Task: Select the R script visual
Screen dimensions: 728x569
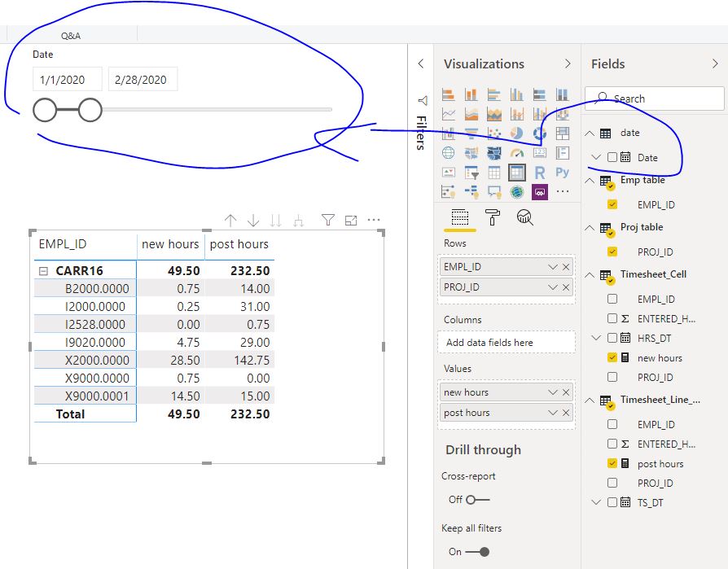Action: [x=540, y=173]
